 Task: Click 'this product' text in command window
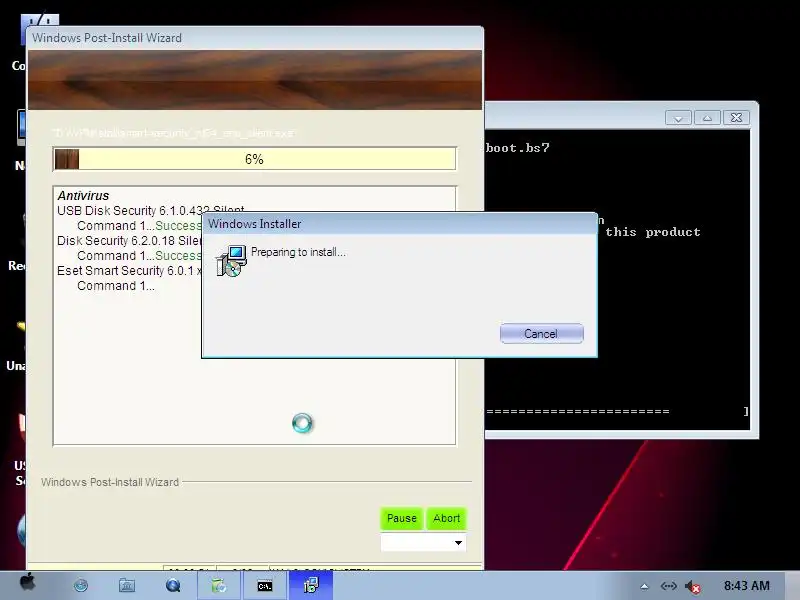[653, 232]
